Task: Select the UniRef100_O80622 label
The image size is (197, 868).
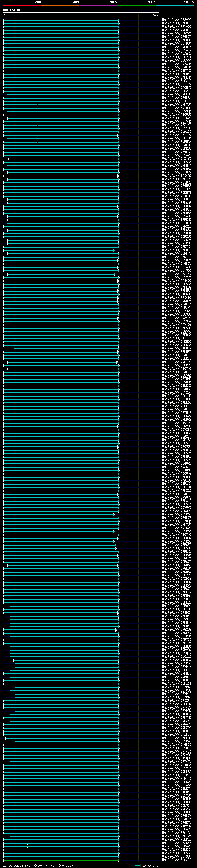Action: click(x=176, y=416)
